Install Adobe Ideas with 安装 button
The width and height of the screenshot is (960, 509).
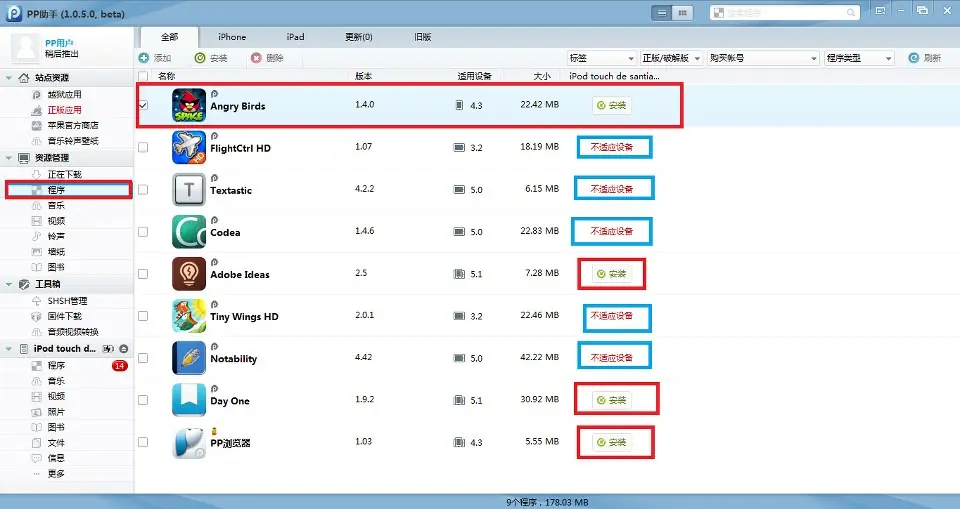click(x=612, y=274)
